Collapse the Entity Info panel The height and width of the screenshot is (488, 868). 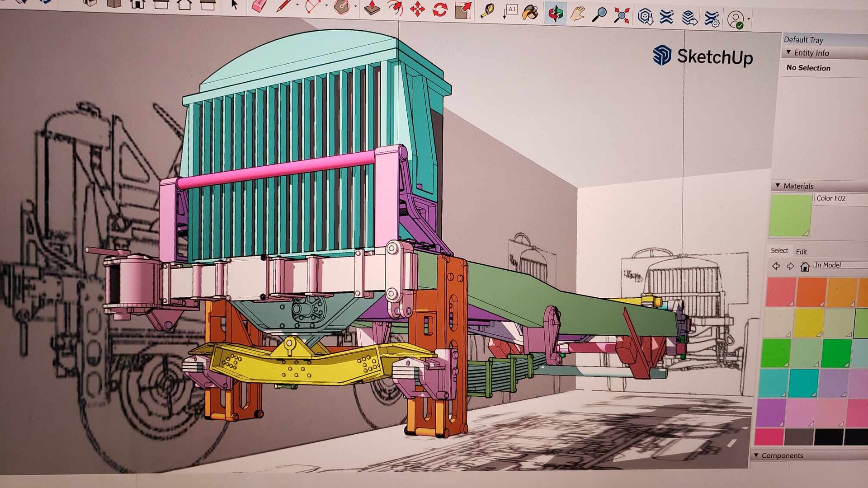(x=788, y=53)
